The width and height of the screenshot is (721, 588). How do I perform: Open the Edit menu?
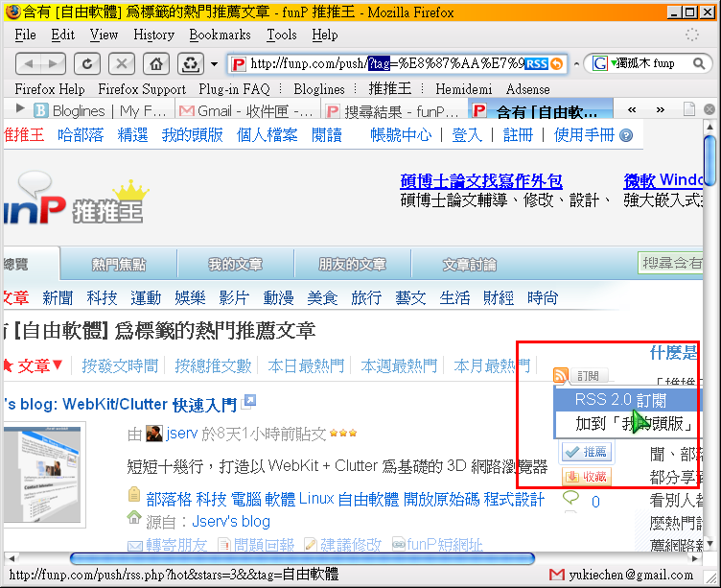62,35
